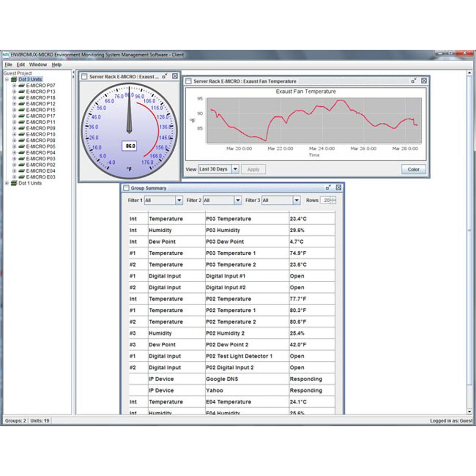Close the Server Rack gauge window
Image resolution: width=476 pixels, height=476 pixels.
(175, 76)
